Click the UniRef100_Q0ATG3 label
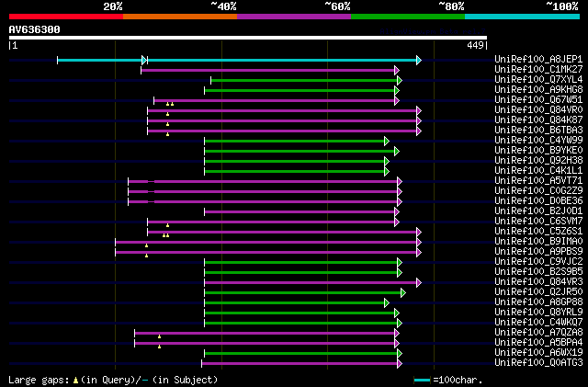588x387 pixels. [x=538, y=363]
